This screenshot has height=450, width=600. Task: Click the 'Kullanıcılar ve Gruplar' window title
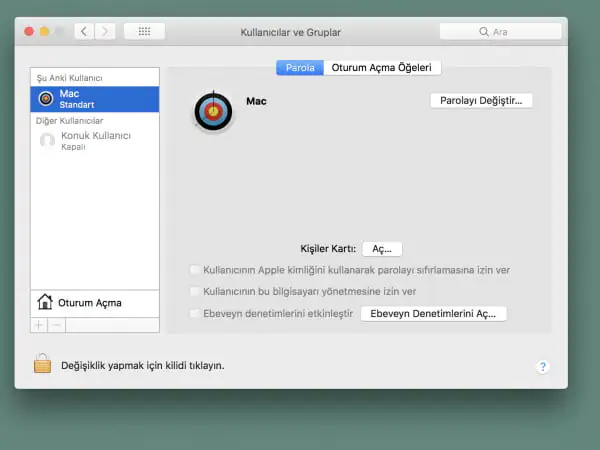point(290,33)
